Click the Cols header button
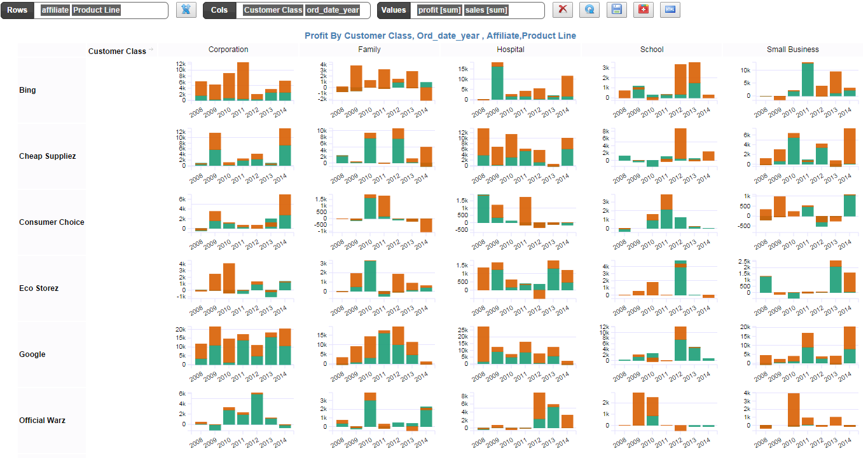868x458 pixels. pyautogui.click(x=219, y=10)
